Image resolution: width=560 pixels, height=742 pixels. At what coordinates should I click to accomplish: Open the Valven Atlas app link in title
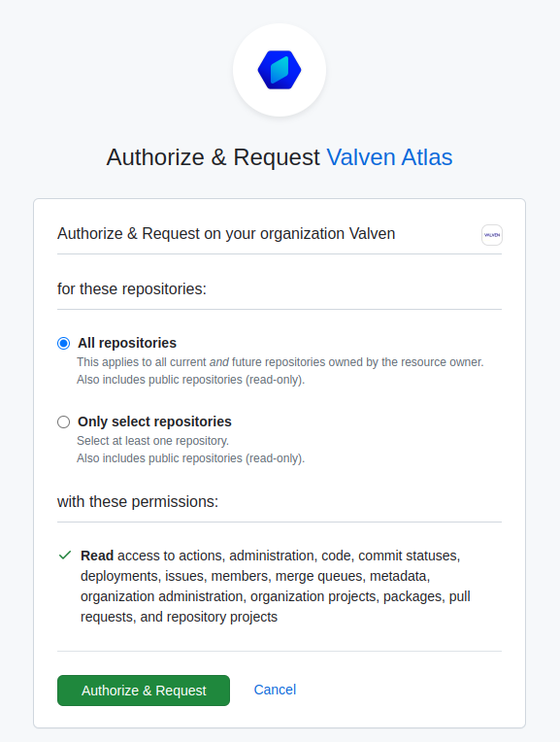(x=389, y=157)
